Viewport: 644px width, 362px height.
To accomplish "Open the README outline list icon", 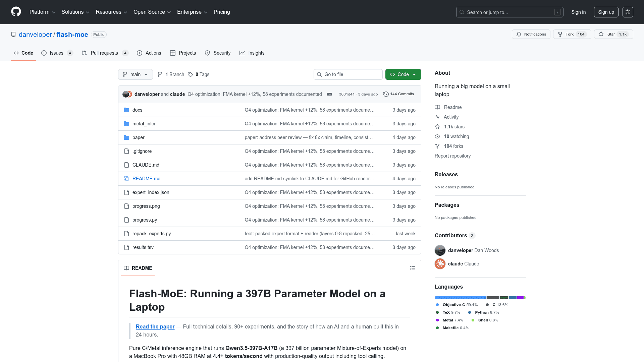I will 413,268.
